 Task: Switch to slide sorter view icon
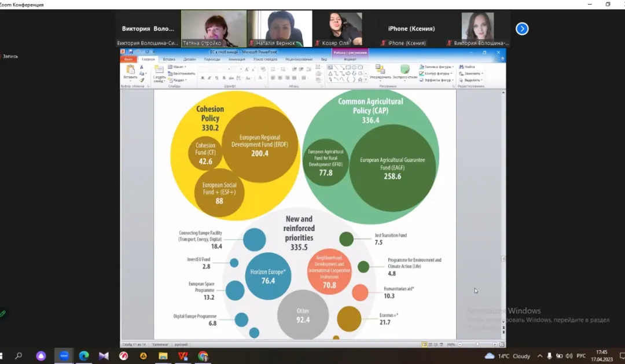(x=430, y=344)
